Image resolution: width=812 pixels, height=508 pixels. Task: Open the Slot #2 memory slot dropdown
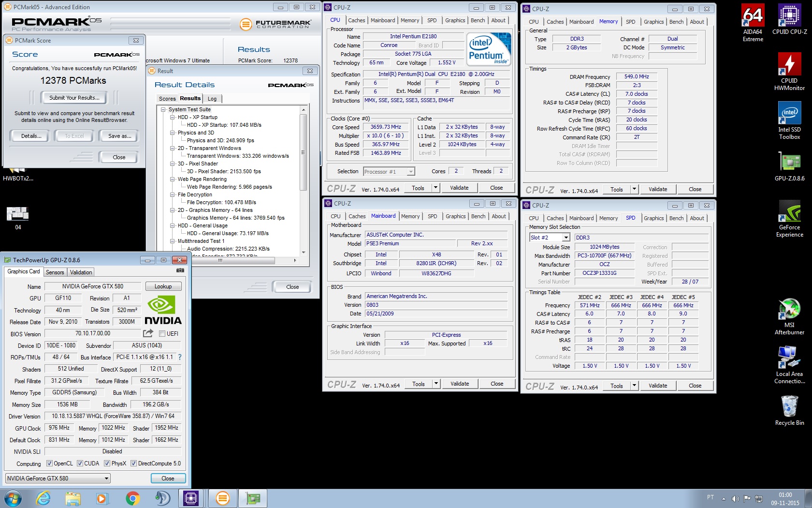coord(550,238)
